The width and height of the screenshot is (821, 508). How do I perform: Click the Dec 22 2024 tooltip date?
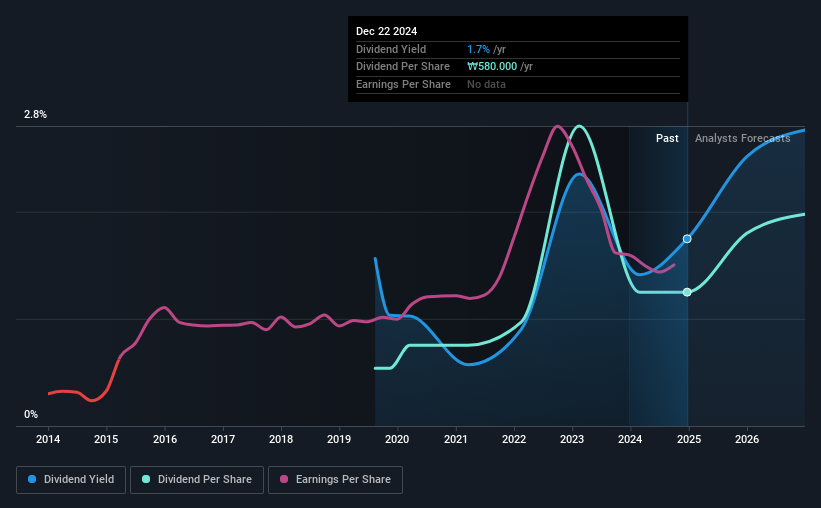point(386,31)
